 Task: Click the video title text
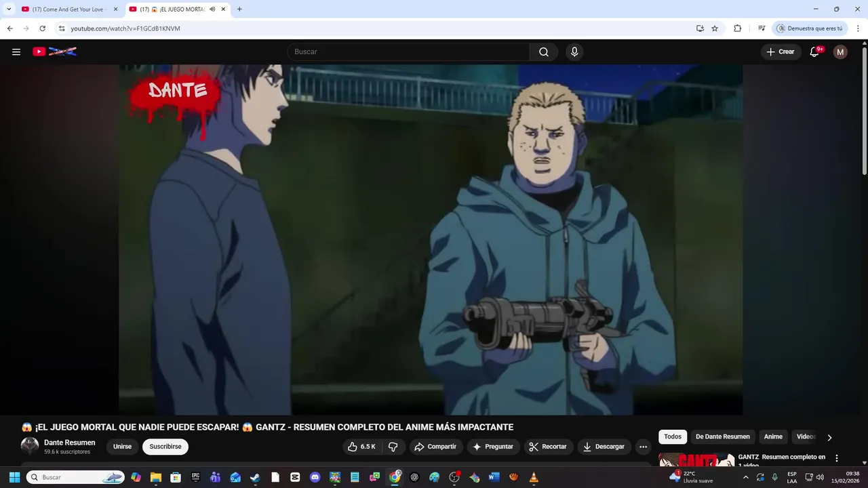pyautogui.click(x=267, y=427)
